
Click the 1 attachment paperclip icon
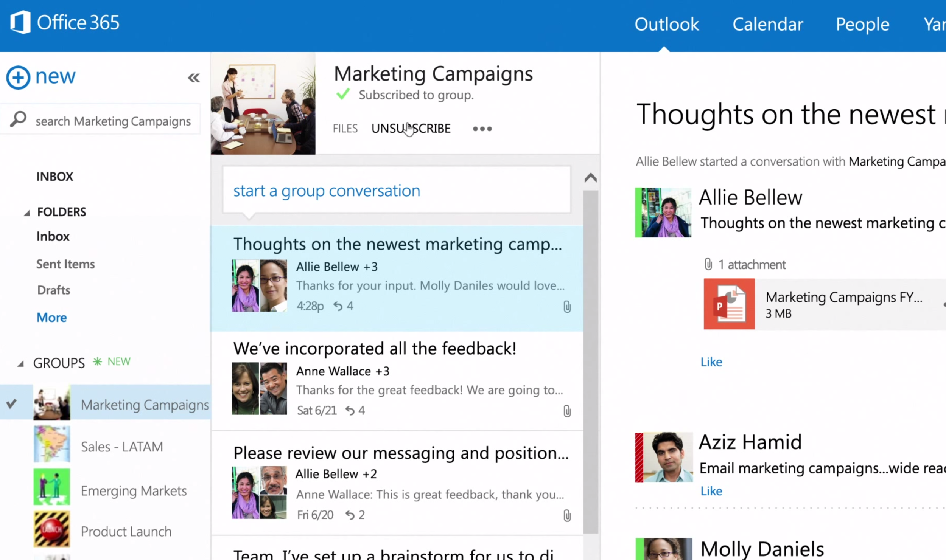[708, 264]
